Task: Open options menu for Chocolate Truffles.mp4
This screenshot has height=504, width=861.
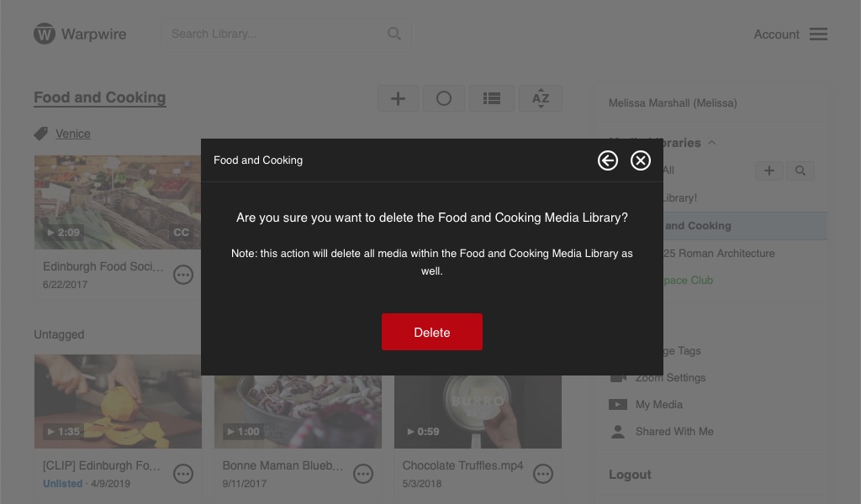Action: click(x=543, y=474)
